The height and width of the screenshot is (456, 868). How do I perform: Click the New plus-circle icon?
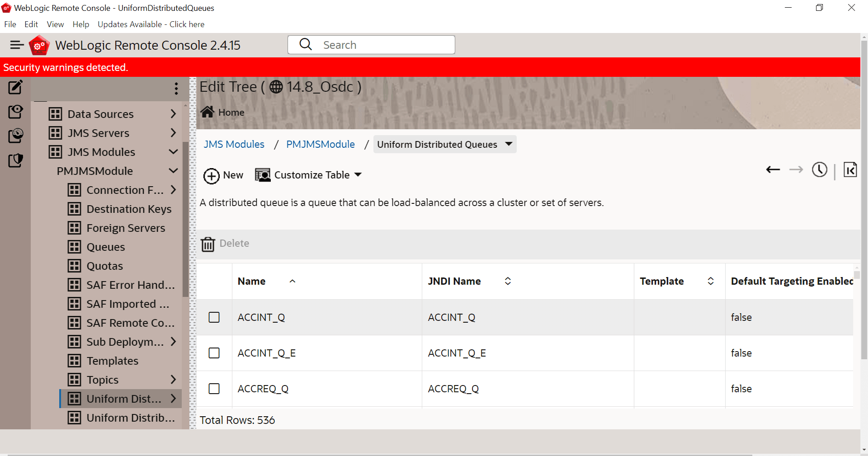tap(211, 176)
